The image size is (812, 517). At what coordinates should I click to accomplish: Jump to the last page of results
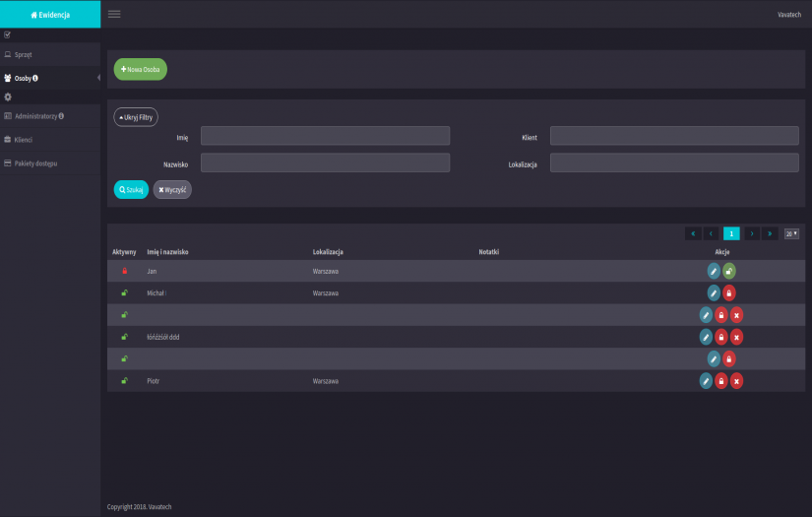[x=770, y=233]
